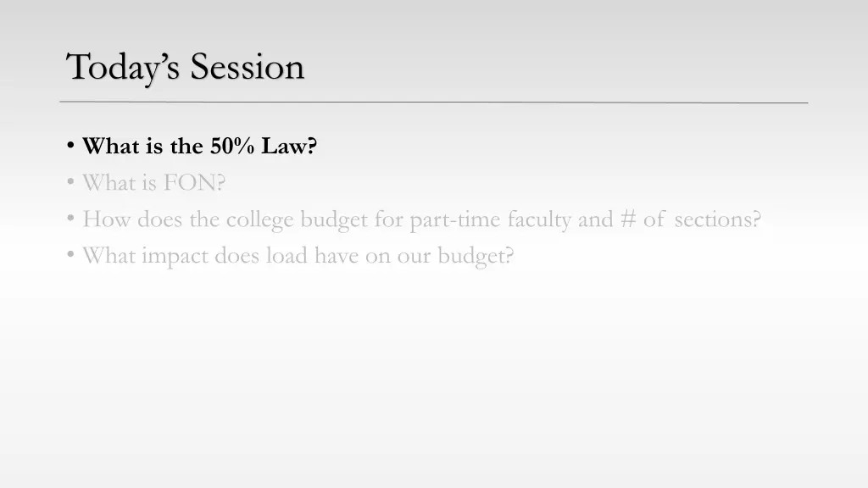Select the bold "What is the 50% Law?" line
Screen dimensions: 868x488
[x=199, y=146]
